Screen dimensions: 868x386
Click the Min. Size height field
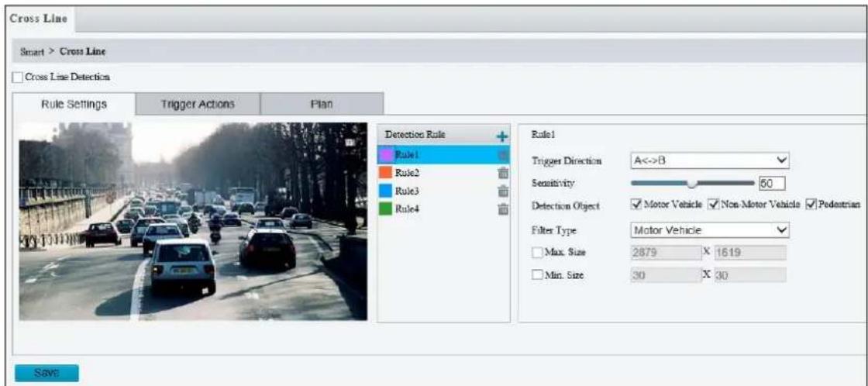coord(751,274)
